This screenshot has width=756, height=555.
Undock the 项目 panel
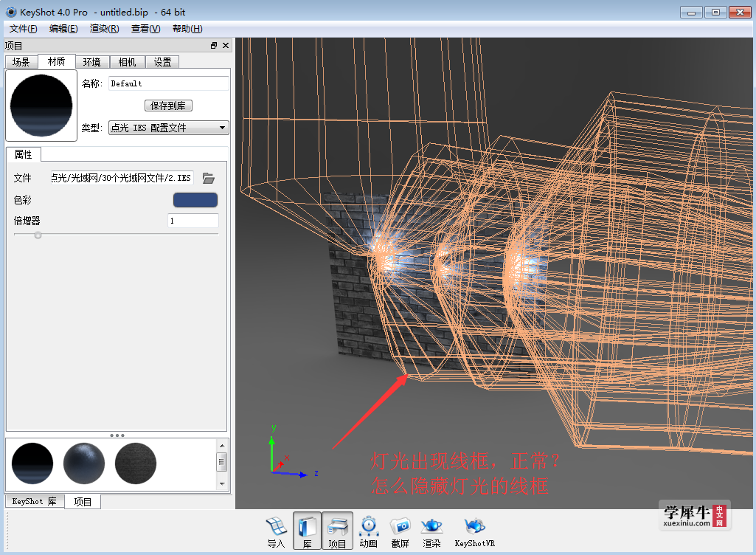(x=214, y=45)
